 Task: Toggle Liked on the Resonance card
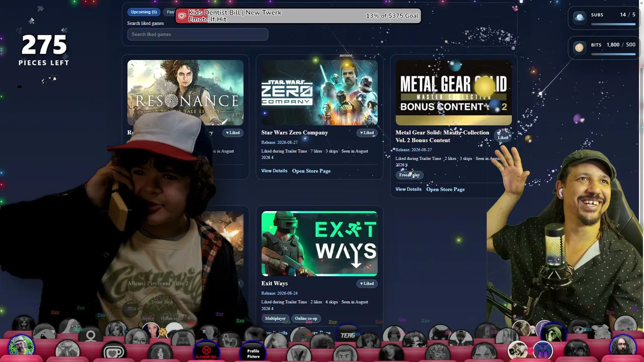232,133
